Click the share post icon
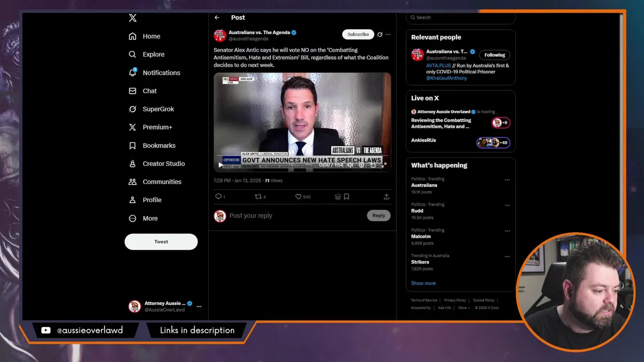The width and height of the screenshot is (644, 362). point(386,197)
